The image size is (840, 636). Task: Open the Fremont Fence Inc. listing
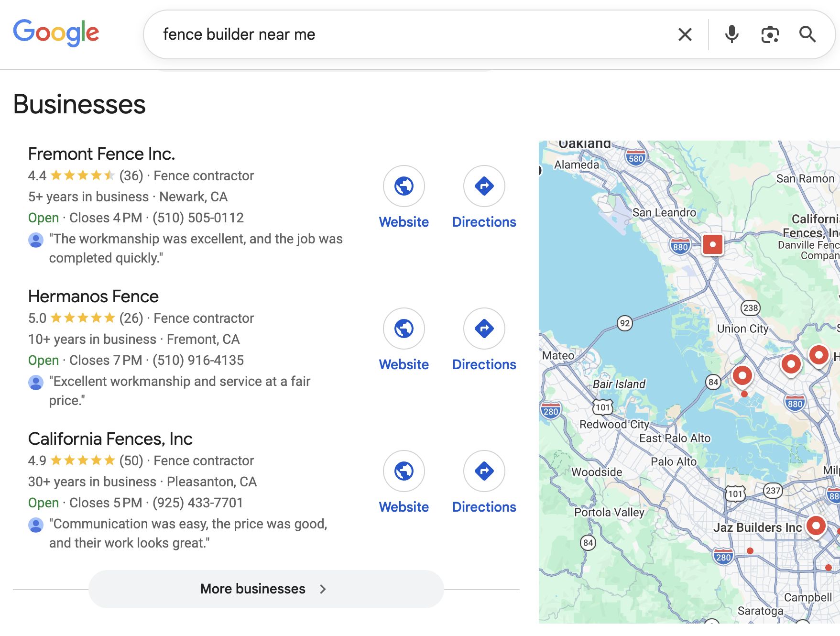[101, 154]
